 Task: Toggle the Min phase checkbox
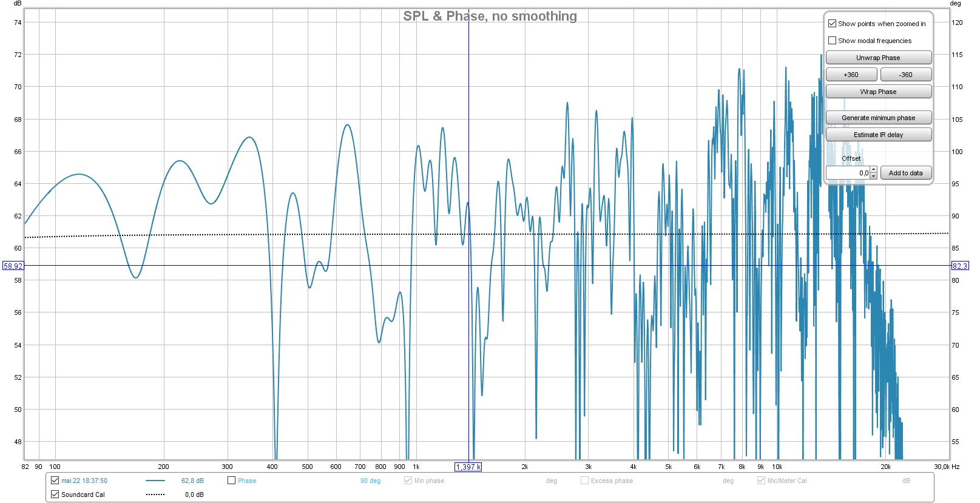pos(408,481)
